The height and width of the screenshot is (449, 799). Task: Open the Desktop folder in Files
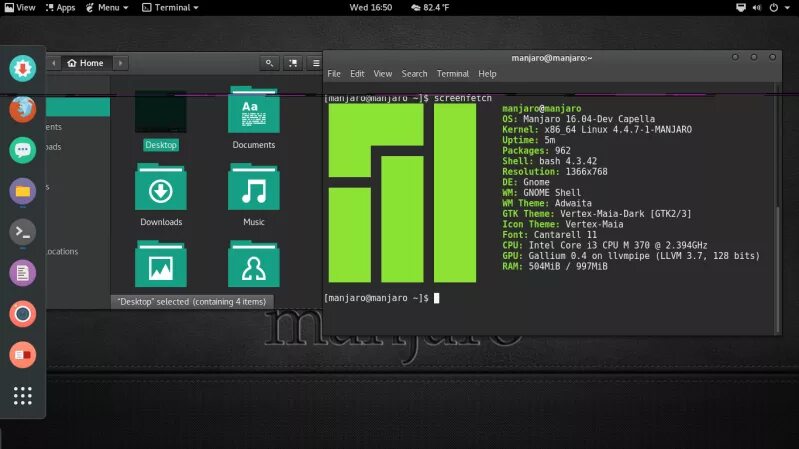[161, 121]
